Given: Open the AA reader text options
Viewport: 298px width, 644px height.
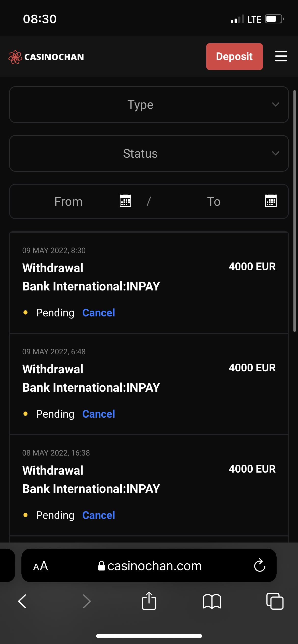Looking at the screenshot, I should (x=40, y=566).
